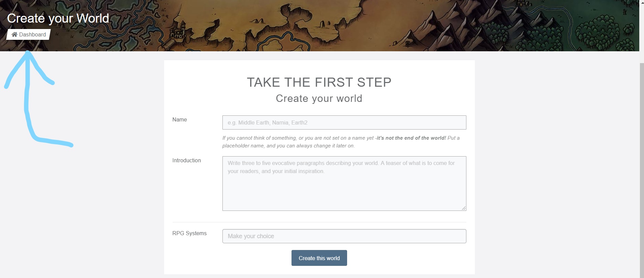Click the 'TAKE THE FIRST STEP' heading

[319, 82]
